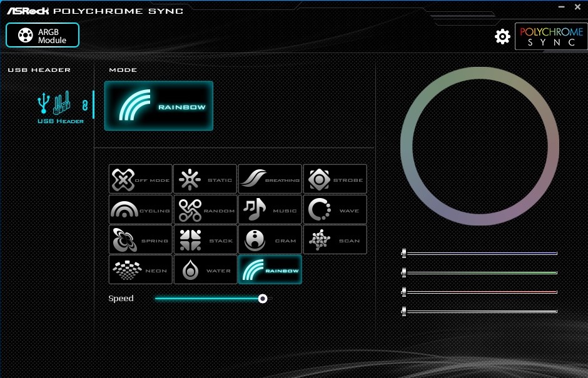Activate the Breathing lighting mode
588x378 pixels.
[270, 179]
